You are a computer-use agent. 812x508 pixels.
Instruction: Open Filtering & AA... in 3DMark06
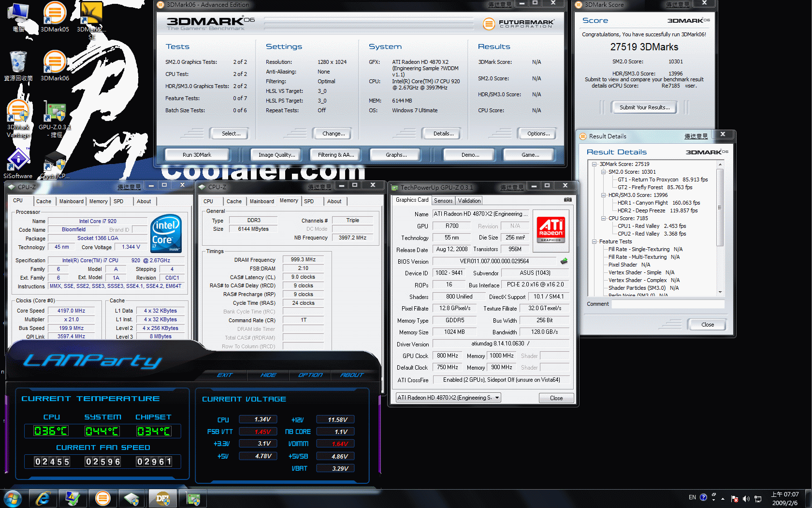point(336,155)
